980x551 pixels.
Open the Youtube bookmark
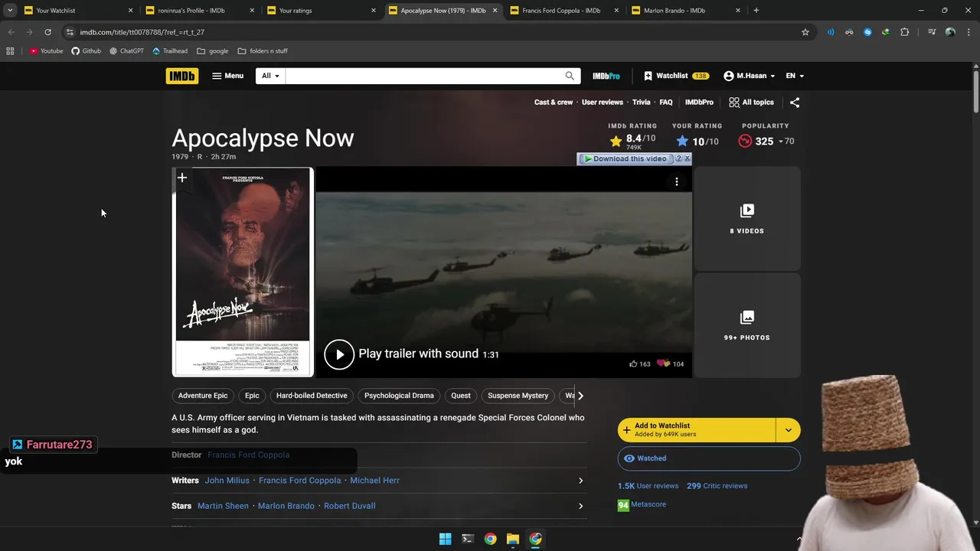click(x=47, y=51)
